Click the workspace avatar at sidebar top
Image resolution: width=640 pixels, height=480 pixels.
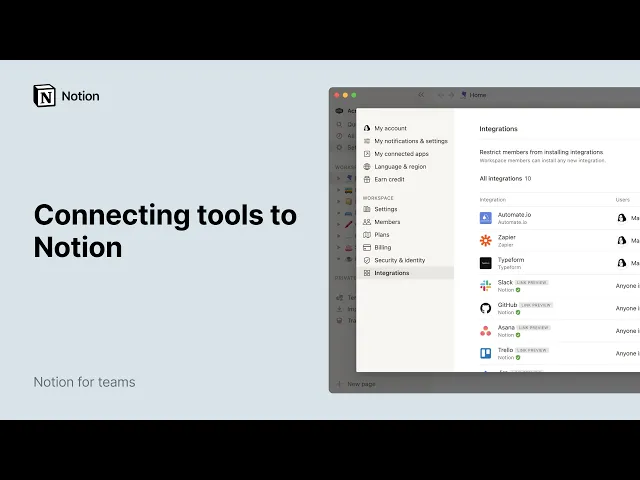(x=339, y=111)
